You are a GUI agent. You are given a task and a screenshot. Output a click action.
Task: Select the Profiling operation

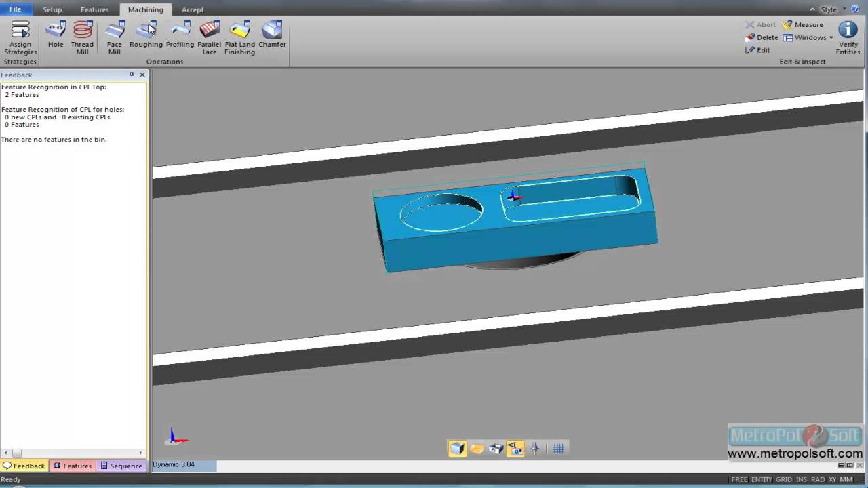(180, 34)
